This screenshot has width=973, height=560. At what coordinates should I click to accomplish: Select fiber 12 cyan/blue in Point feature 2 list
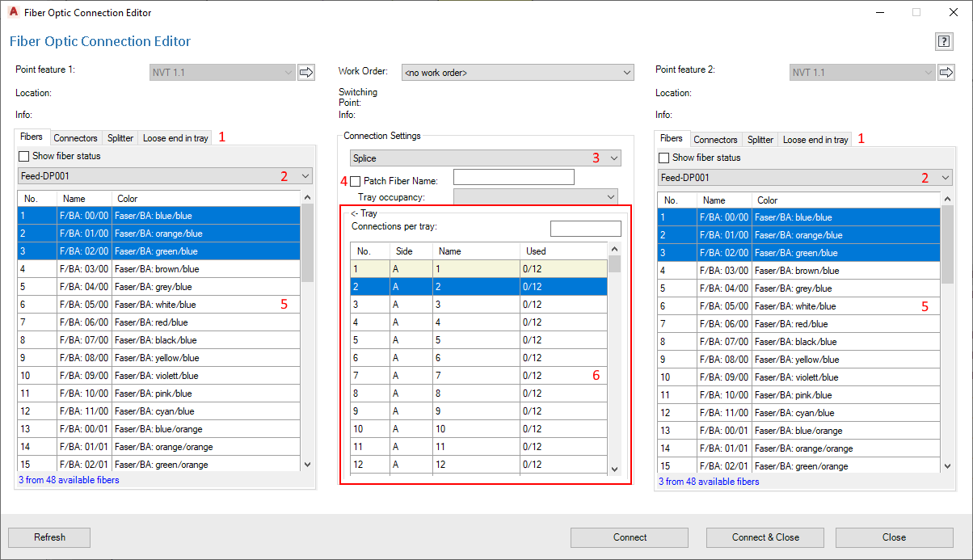point(799,413)
